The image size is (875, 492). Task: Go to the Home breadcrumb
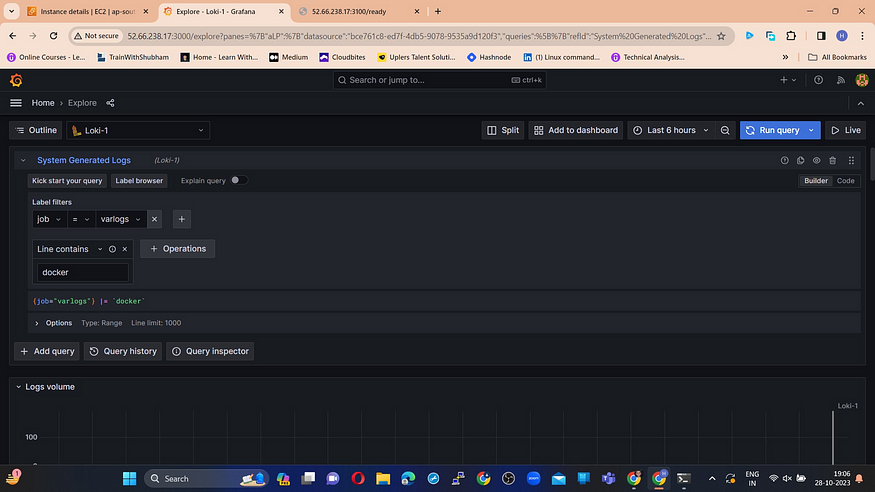(43, 103)
